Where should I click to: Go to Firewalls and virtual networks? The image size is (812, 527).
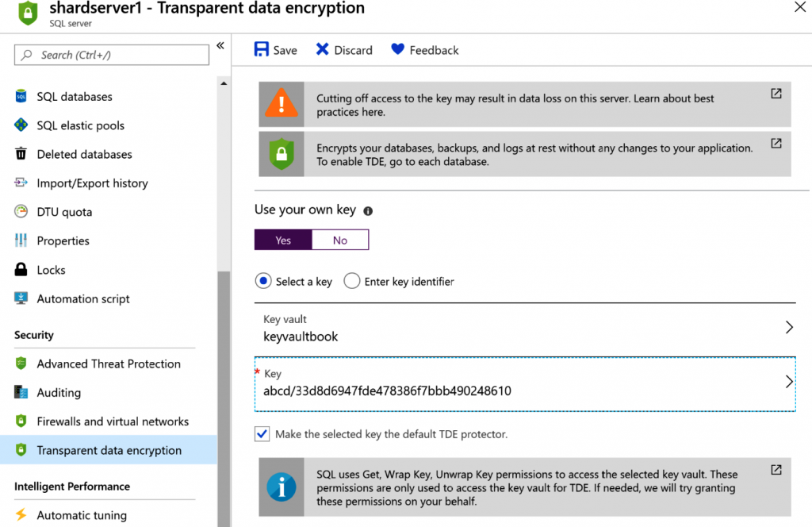(113, 421)
